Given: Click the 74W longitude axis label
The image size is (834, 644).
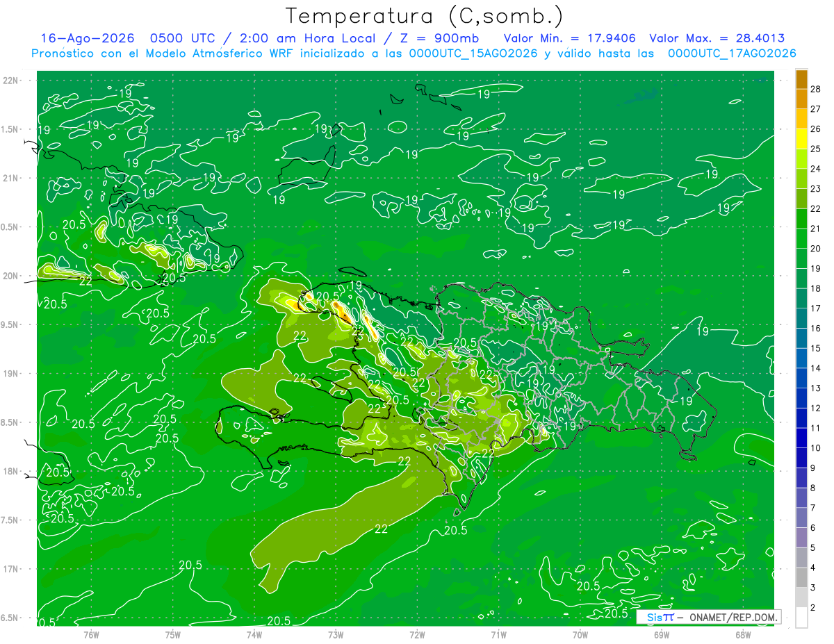Looking at the screenshot, I should (x=254, y=634).
